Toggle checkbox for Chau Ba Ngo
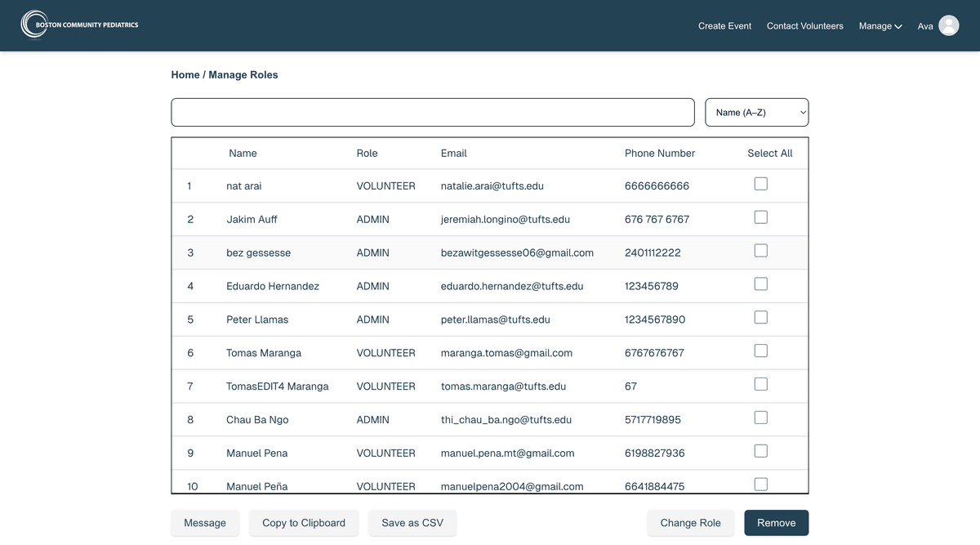The height and width of the screenshot is (545, 980). tap(760, 418)
